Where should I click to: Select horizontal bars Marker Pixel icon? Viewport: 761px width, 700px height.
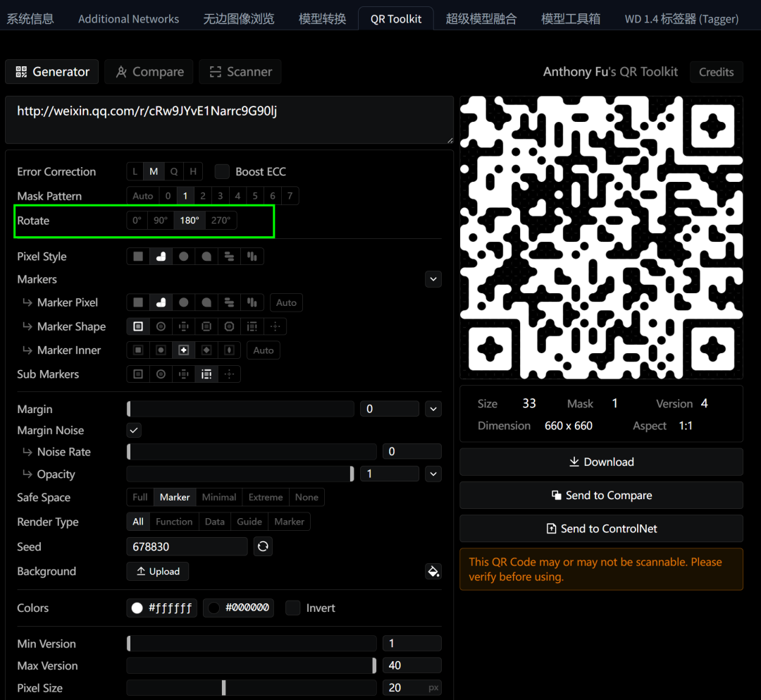click(x=229, y=302)
